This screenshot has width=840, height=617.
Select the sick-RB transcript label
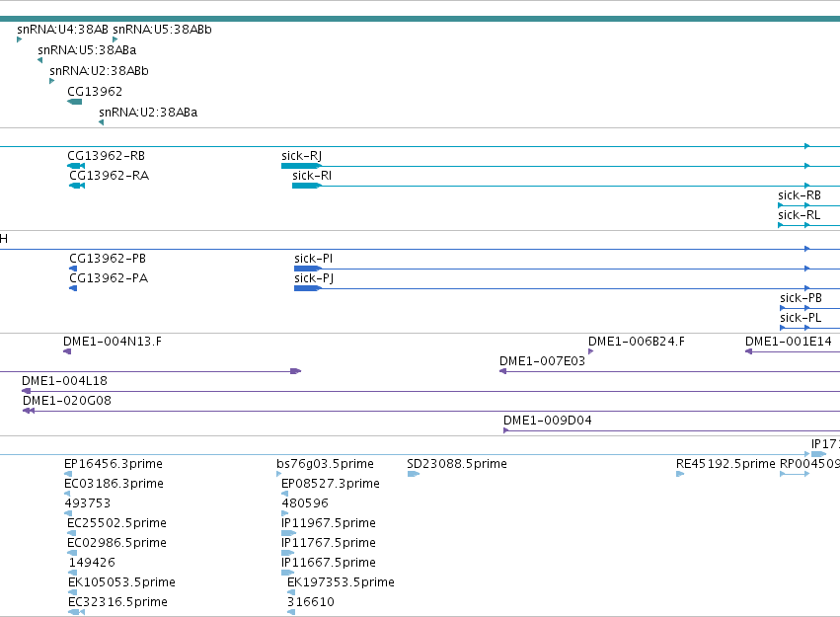(800, 195)
